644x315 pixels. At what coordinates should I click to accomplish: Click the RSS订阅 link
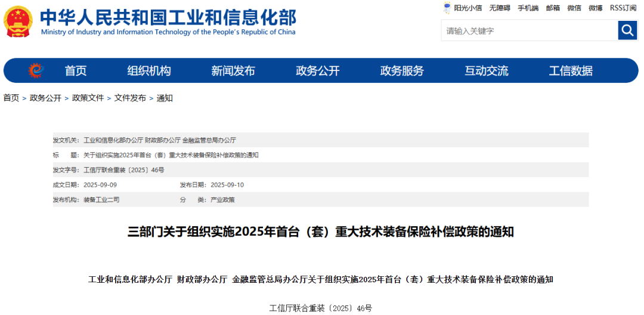(x=623, y=8)
